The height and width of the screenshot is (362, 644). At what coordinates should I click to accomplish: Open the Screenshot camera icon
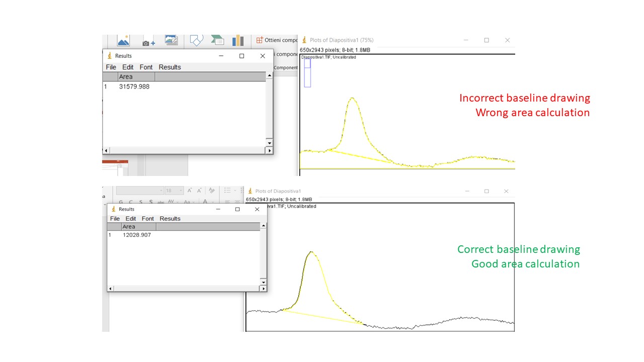[146, 42]
